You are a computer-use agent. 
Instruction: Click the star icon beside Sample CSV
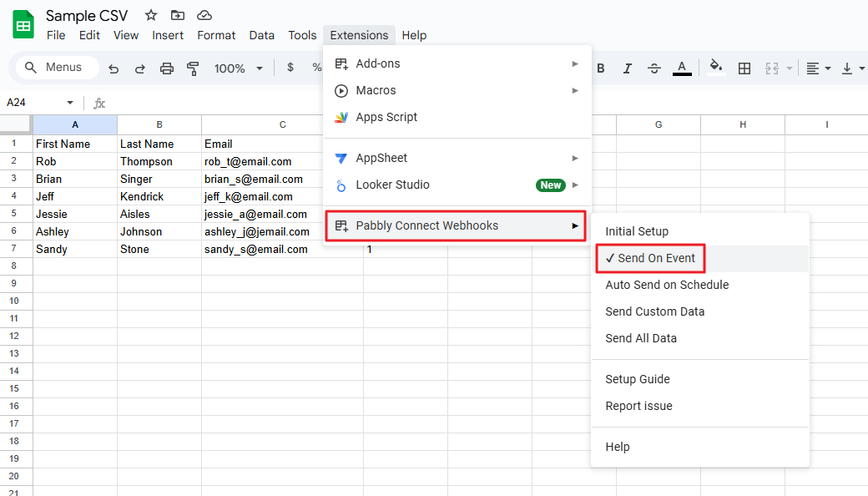150,15
